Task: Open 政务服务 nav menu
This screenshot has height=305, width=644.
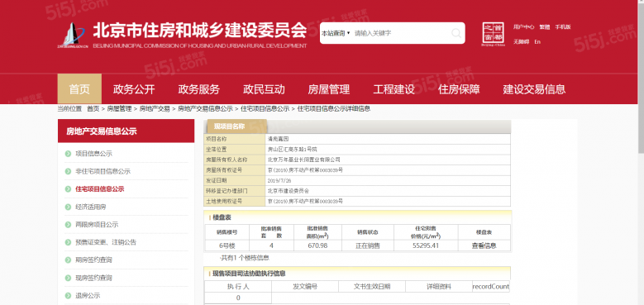Action: coord(198,89)
